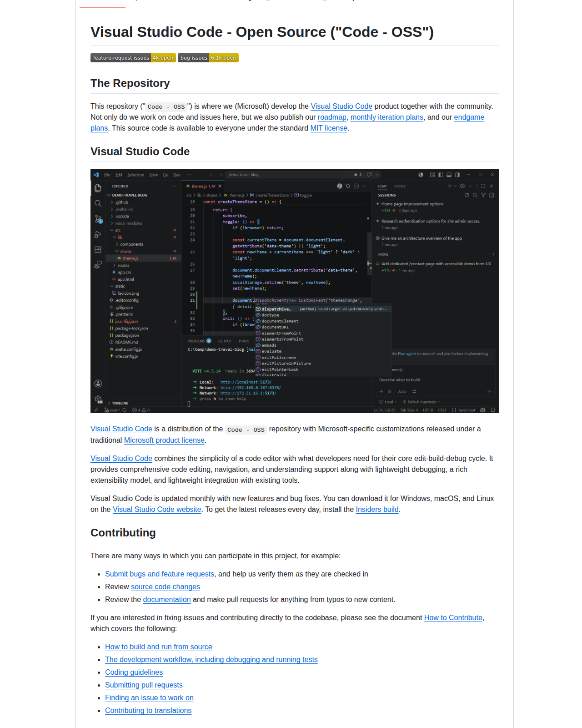This screenshot has width=582, height=728.
Task: Click Visual Studio Code link before 'is a distribution'
Action: click(121, 429)
